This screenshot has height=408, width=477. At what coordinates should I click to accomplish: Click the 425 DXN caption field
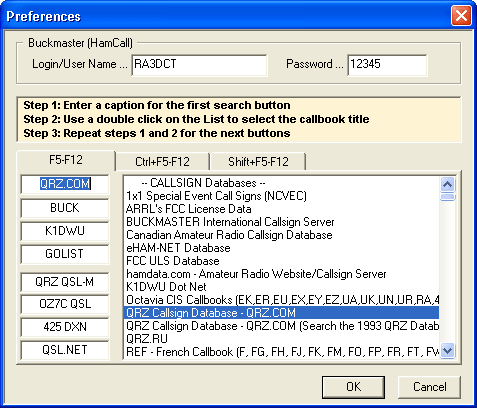(x=65, y=327)
